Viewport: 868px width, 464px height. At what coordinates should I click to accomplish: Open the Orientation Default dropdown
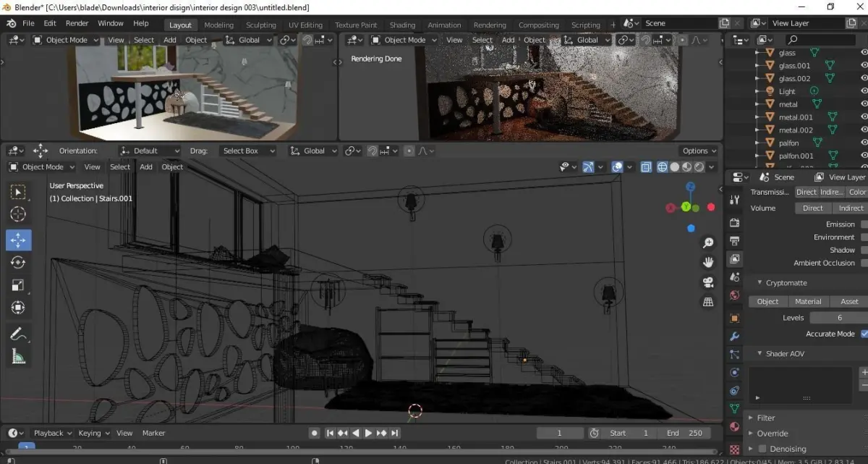tap(150, 151)
